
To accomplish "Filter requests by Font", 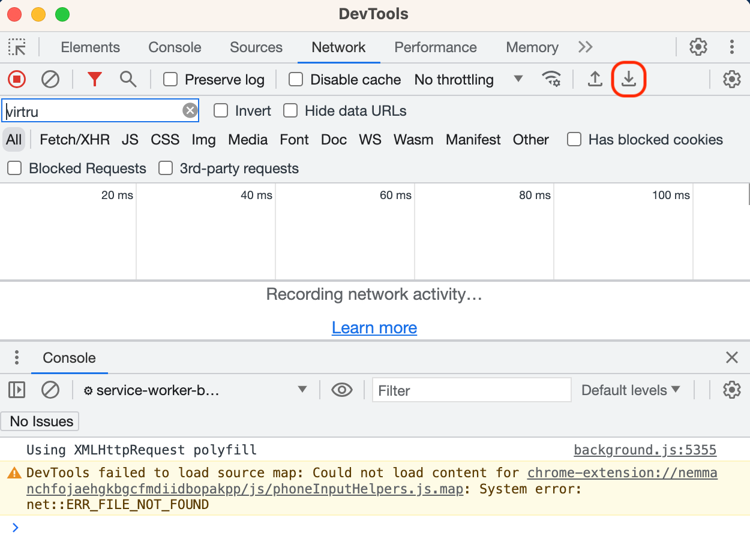I will tap(294, 140).
